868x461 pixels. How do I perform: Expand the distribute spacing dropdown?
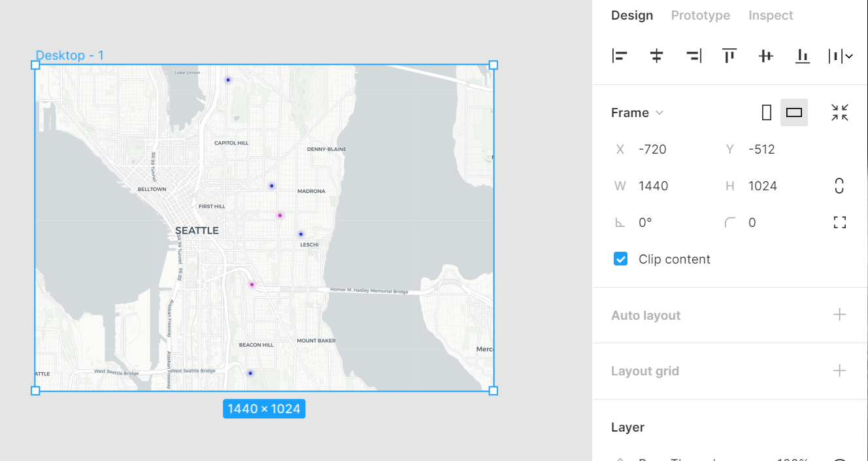coord(848,56)
